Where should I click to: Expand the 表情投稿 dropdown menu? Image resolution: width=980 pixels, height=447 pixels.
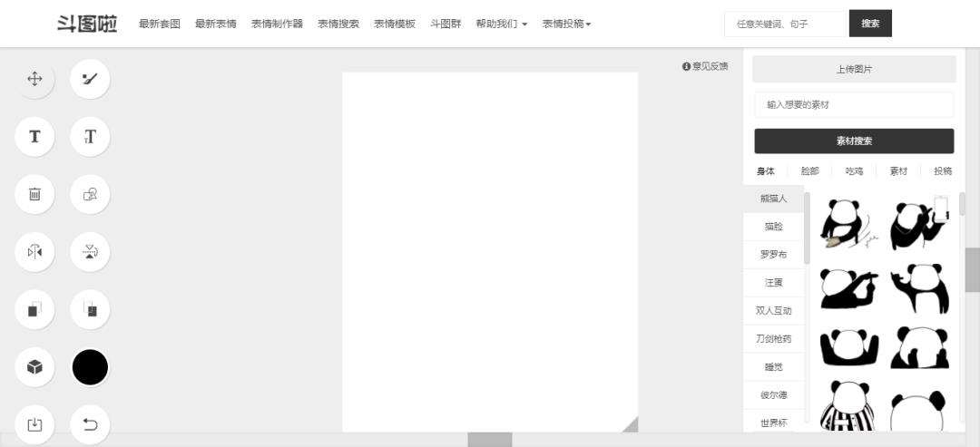(x=566, y=24)
